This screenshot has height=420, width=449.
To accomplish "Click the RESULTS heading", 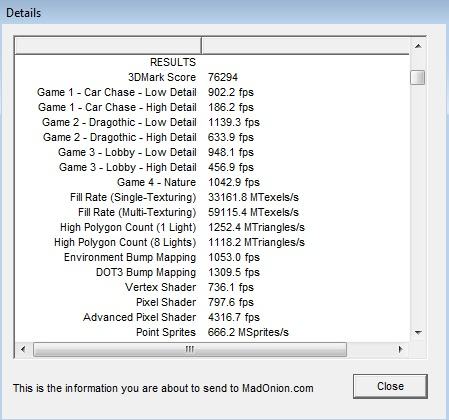I will click(x=173, y=62).
